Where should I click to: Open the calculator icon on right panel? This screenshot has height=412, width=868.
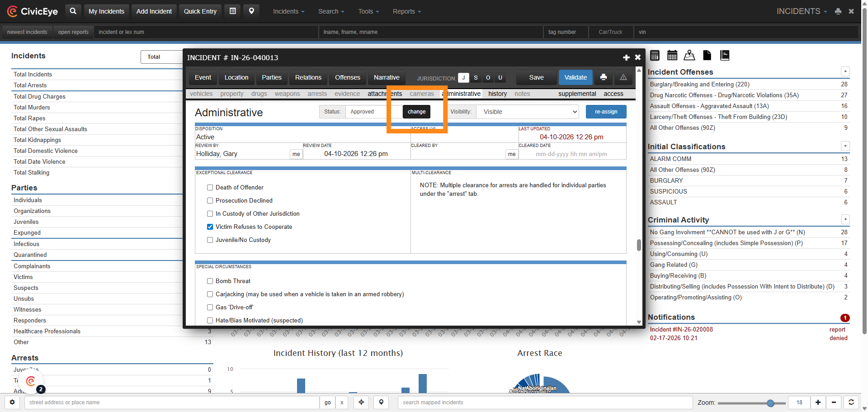point(655,55)
